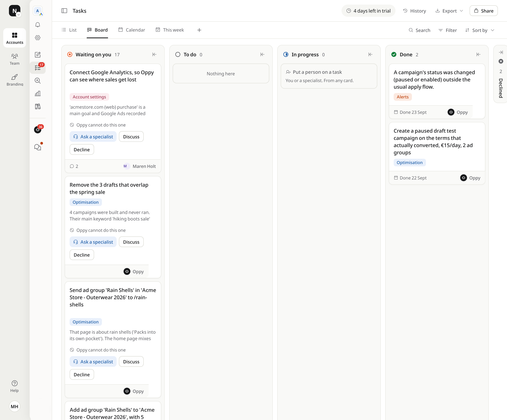Open comments count on Google Analytics card
The image size is (507, 420).
pyautogui.click(x=74, y=166)
